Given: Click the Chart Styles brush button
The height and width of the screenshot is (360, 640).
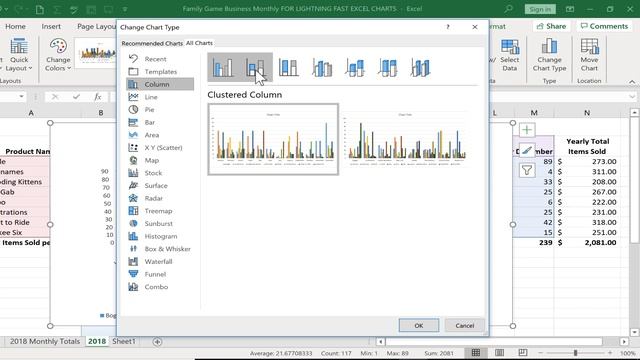Looking at the screenshot, I should click(527, 150).
